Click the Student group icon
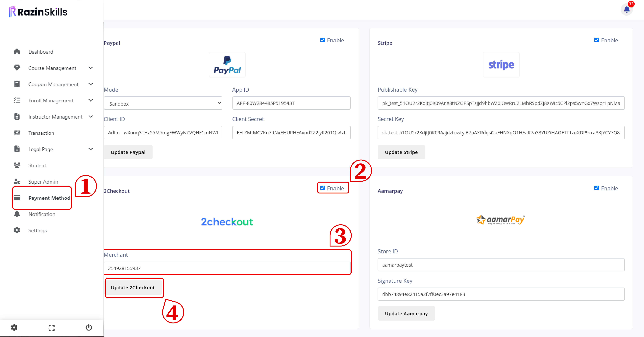Viewport: 644px width, 337px height. point(17,165)
